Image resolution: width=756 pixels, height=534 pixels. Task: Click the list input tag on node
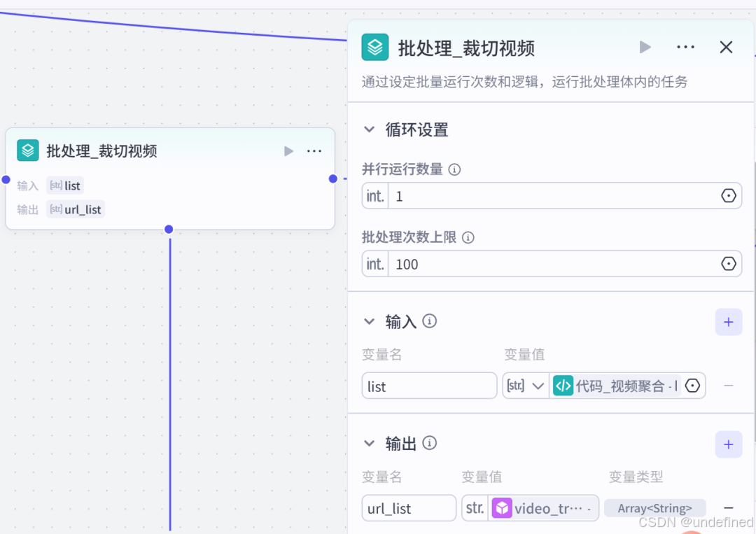[65, 185]
